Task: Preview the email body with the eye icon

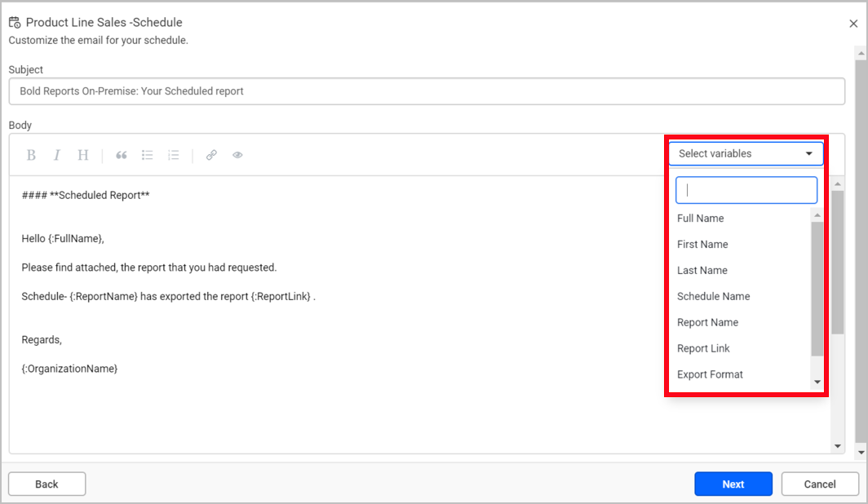Action: coord(237,155)
